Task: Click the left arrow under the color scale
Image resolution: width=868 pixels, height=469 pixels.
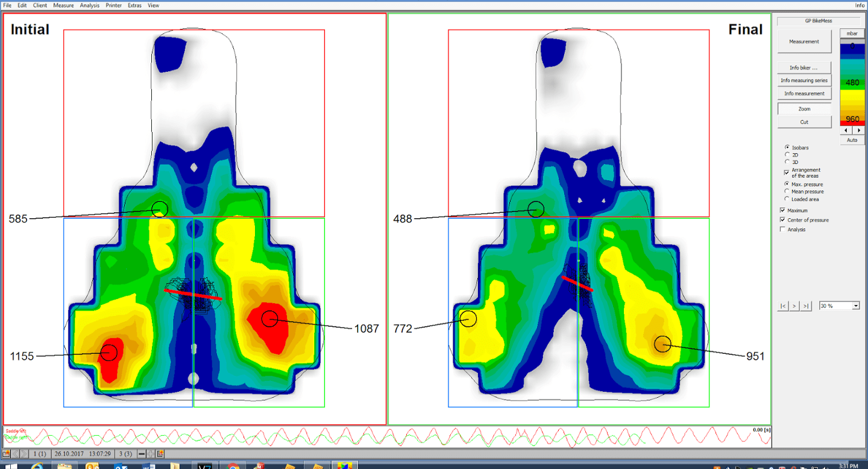Action: 846,130
